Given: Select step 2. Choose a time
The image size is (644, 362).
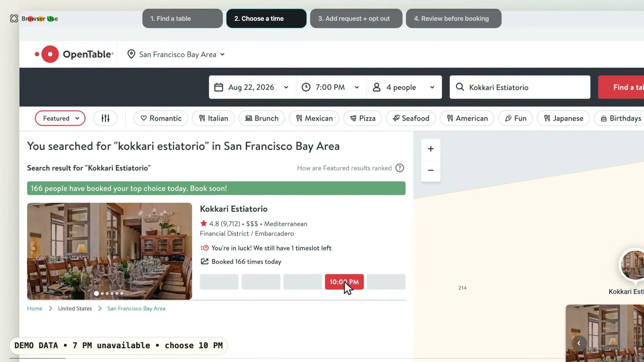Looking at the screenshot, I should pos(266,18).
